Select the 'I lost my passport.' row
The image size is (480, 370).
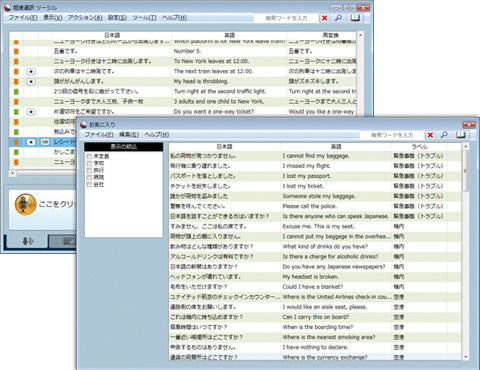point(315,176)
